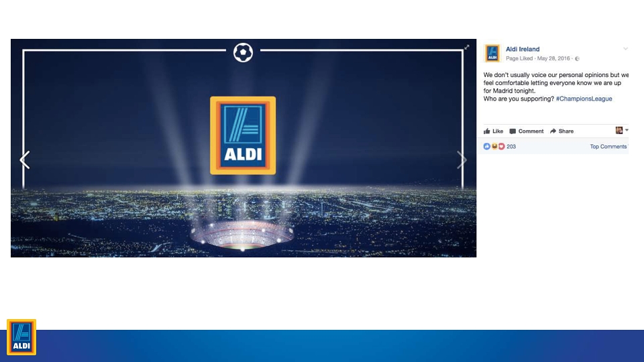Click the thumbs-up icon beside Like
The height and width of the screenshot is (362, 644).
pyautogui.click(x=487, y=131)
